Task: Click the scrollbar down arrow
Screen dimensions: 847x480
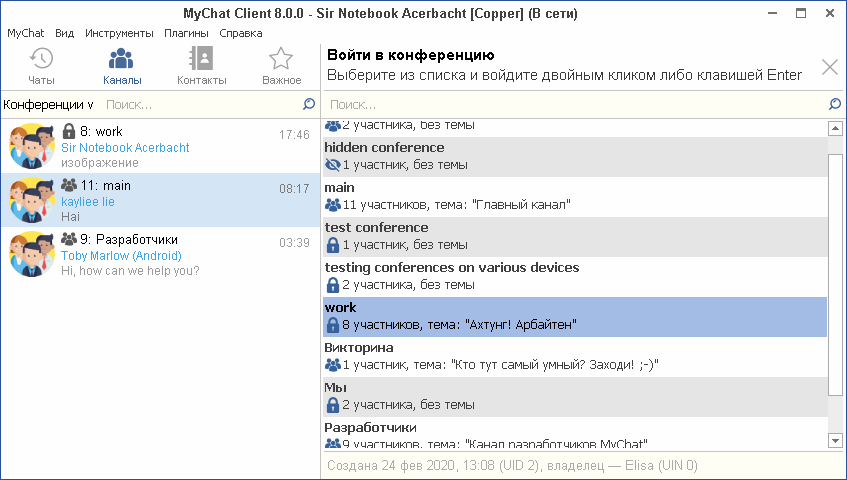Action: pyautogui.click(x=835, y=441)
